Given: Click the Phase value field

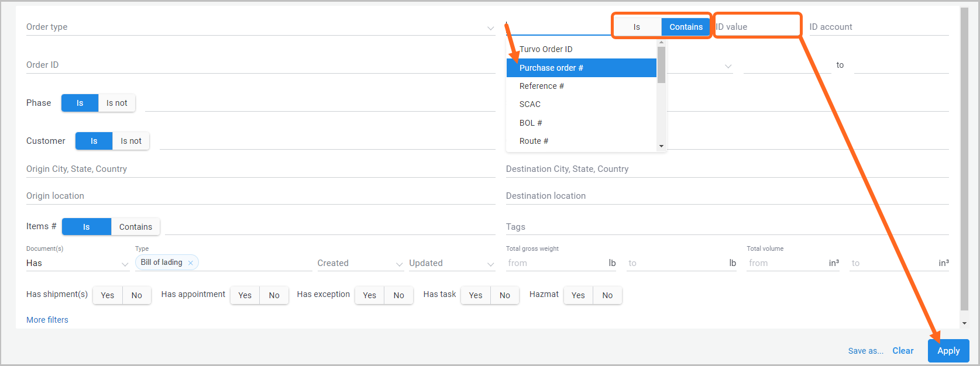Looking at the screenshot, I should pyautogui.click(x=320, y=103).
